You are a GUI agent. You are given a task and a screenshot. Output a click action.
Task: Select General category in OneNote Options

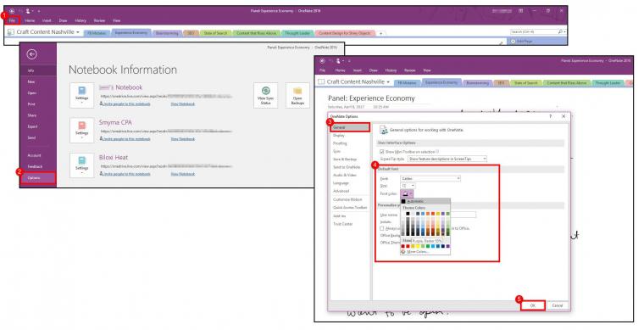[350, 127]
